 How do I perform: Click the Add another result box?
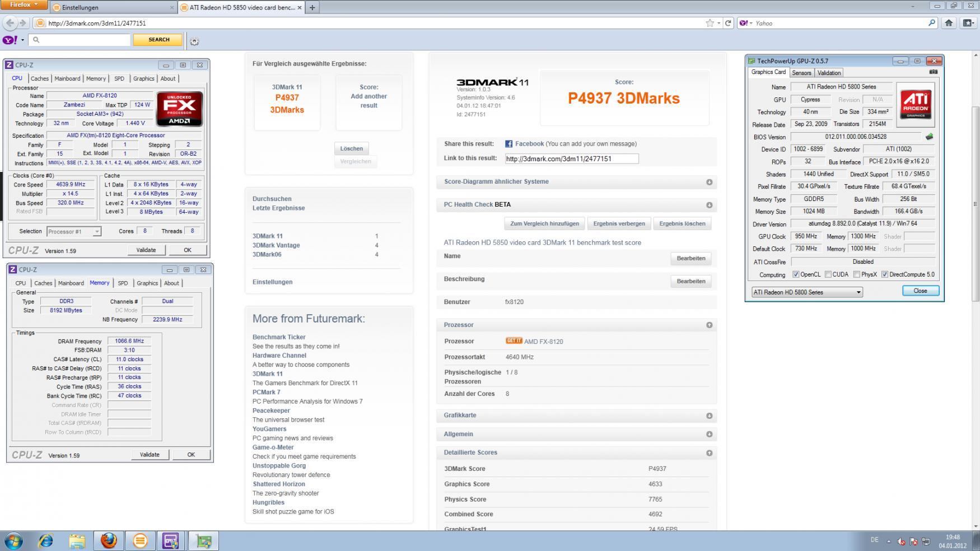tap(368, 102)
